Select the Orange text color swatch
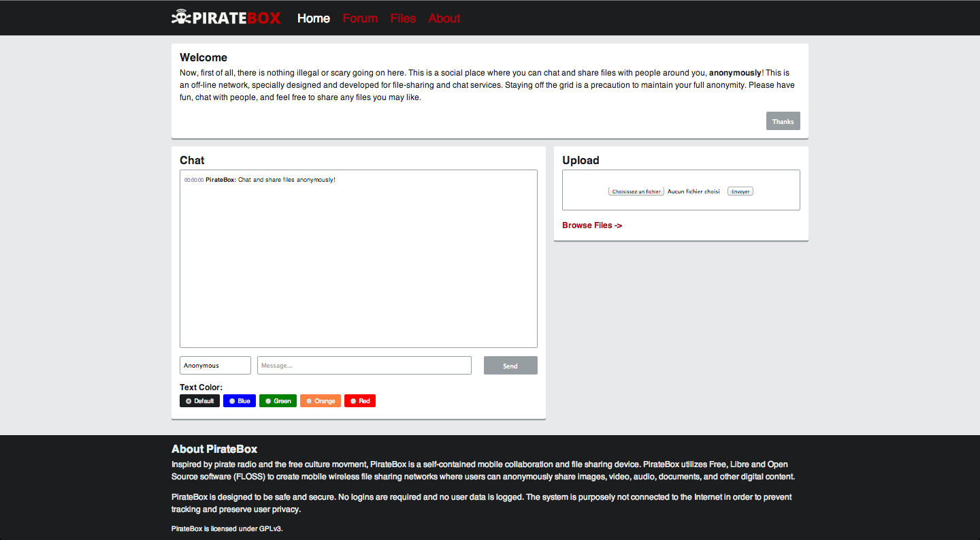Viewport: 980px width, 540px height. click(320, 401)
